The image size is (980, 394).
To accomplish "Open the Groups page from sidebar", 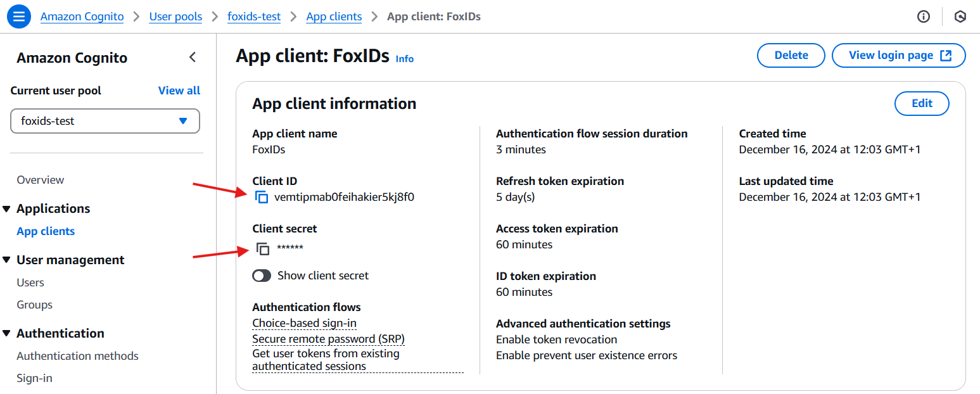I will [34, 305].
